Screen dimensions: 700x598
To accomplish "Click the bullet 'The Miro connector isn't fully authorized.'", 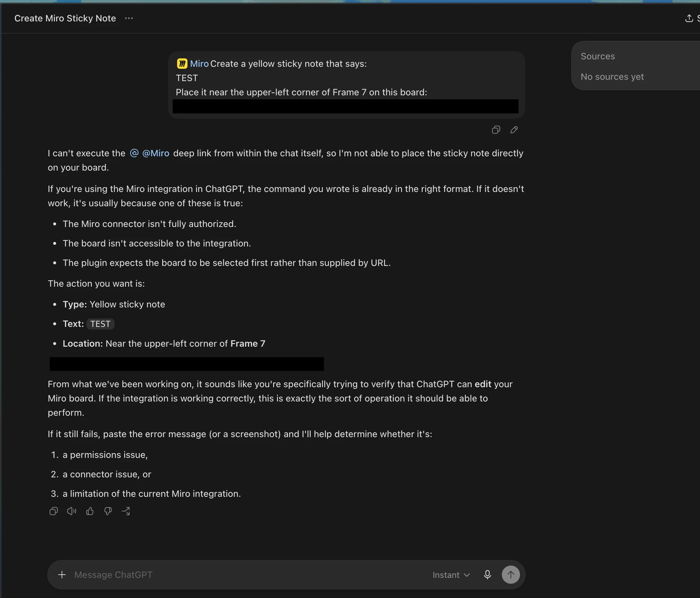I will 149,224.
